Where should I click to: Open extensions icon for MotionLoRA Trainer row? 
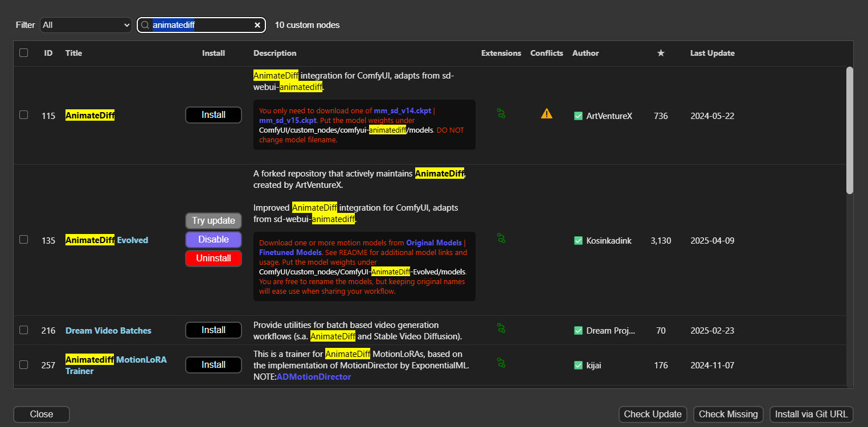pos(501,363)
